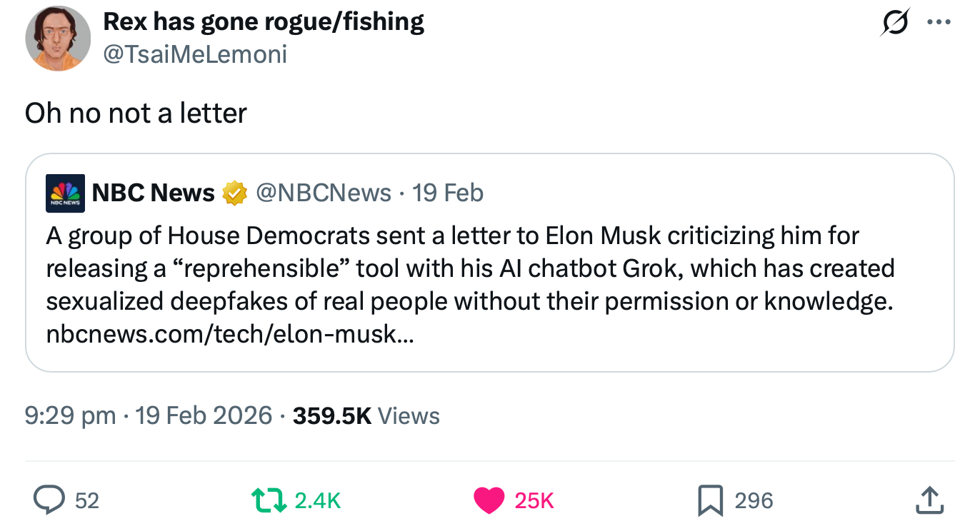Click the green repost icon

271,500
